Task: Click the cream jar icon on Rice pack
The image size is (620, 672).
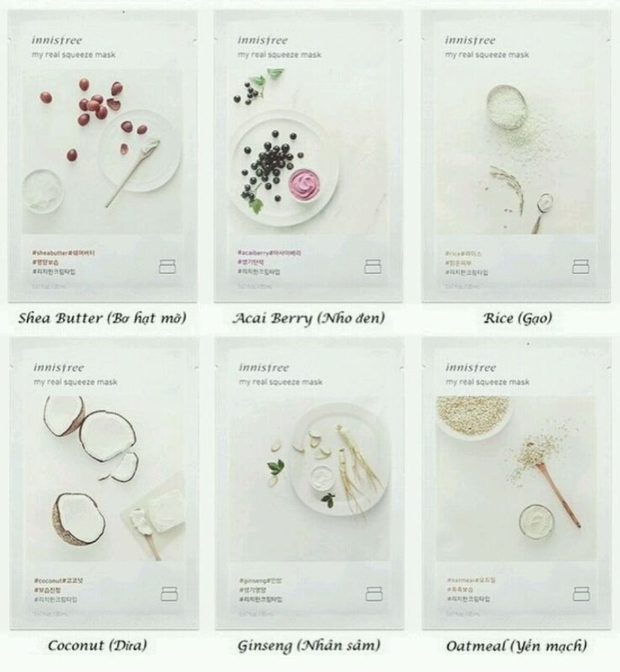Action: tap(580, 267)
